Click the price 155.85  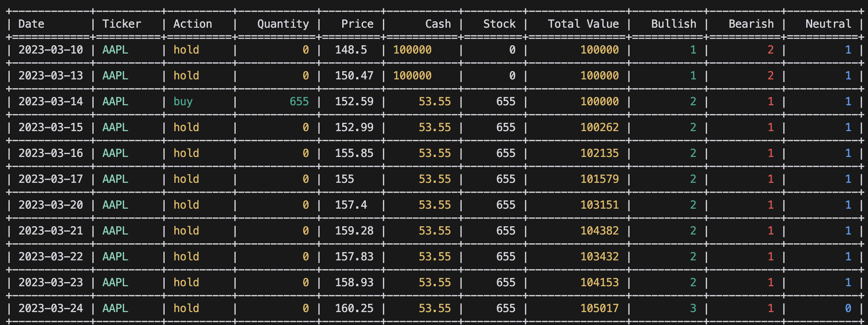pos(354,153)
